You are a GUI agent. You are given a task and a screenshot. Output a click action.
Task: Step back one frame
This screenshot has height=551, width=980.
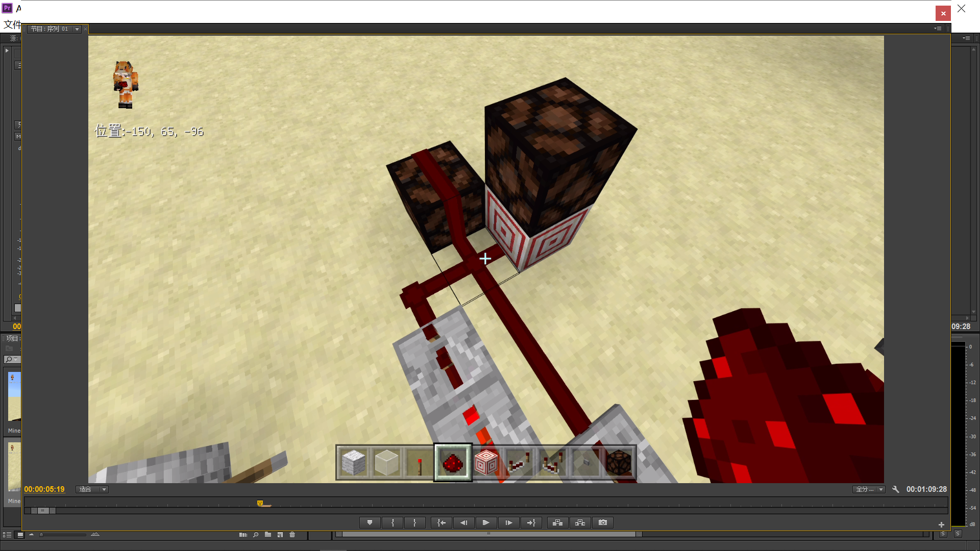pos(463,522)
